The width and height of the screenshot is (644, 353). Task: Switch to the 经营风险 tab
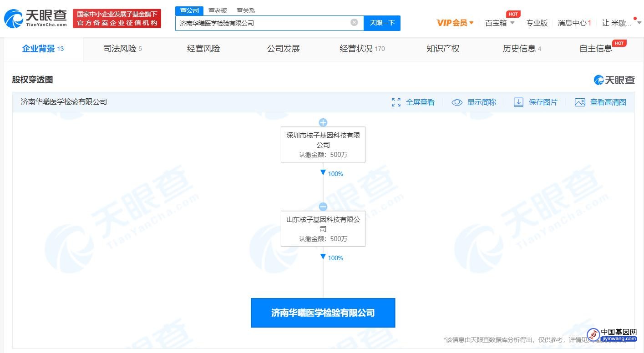(x=203, y=49)
